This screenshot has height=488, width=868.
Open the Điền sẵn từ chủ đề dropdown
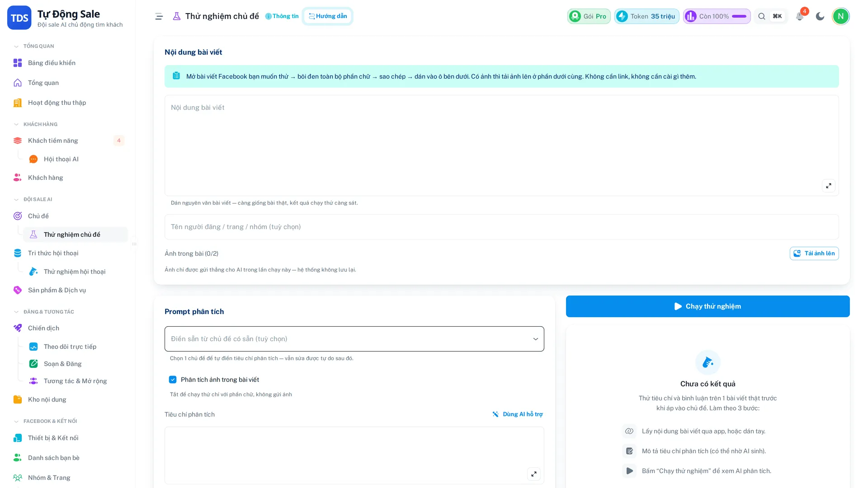click(x=354, y=339)
